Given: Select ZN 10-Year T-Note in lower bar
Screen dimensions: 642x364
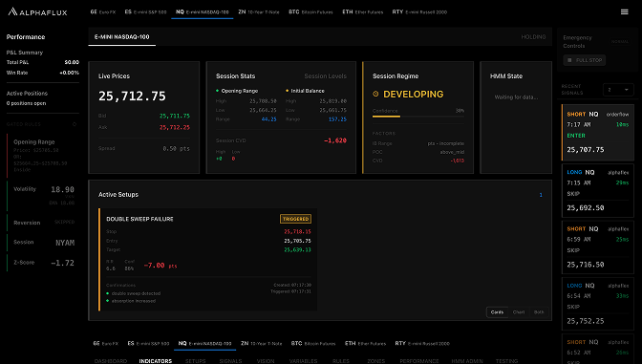Looking at the screenshot, I should pyautogui.click(x=261, y=344).
